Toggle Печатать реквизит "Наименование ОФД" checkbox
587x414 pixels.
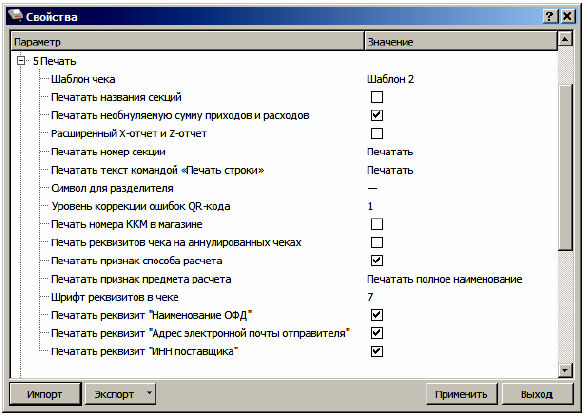coord(377,315)
